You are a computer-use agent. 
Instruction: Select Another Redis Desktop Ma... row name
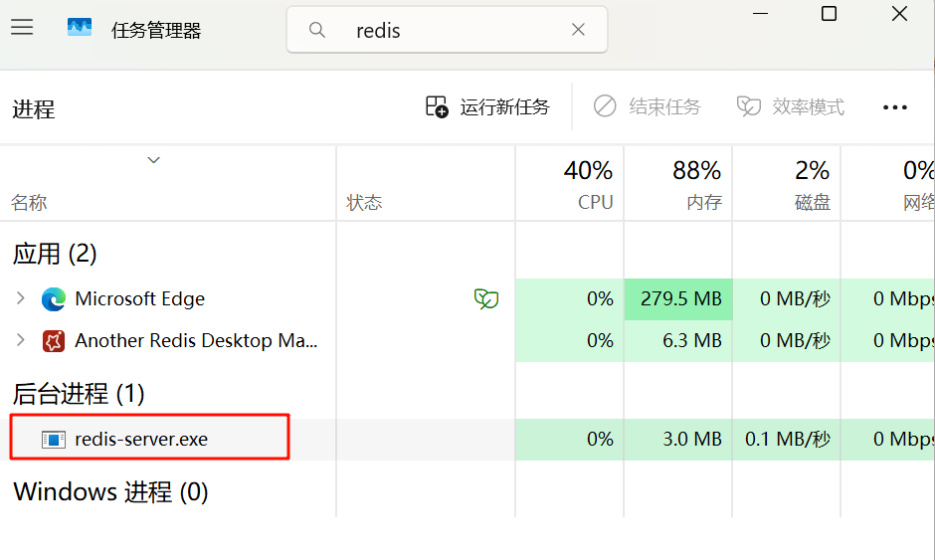tap(196, 340)
